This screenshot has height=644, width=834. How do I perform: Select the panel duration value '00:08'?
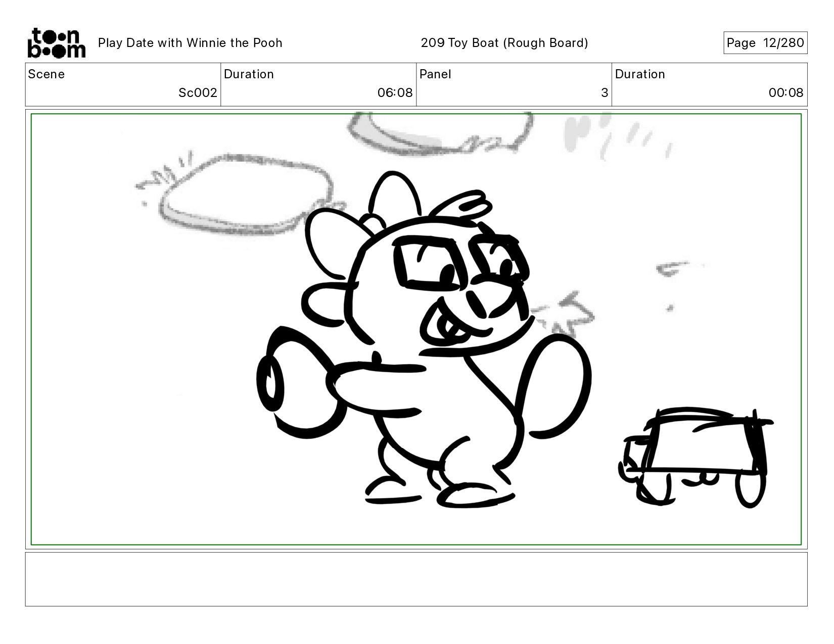pyautogui.click(x=786, y=93)
